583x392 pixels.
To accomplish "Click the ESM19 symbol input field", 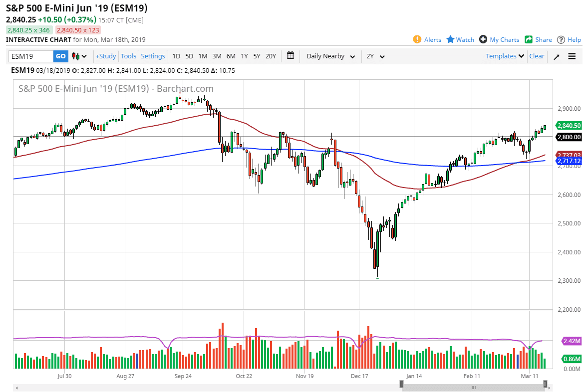I will pos(30,56).
